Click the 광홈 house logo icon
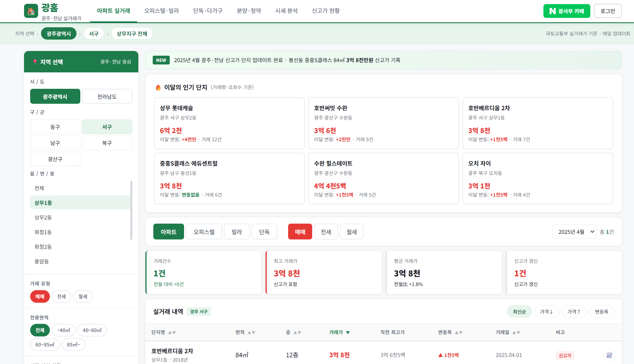 [x=31, y=11]
